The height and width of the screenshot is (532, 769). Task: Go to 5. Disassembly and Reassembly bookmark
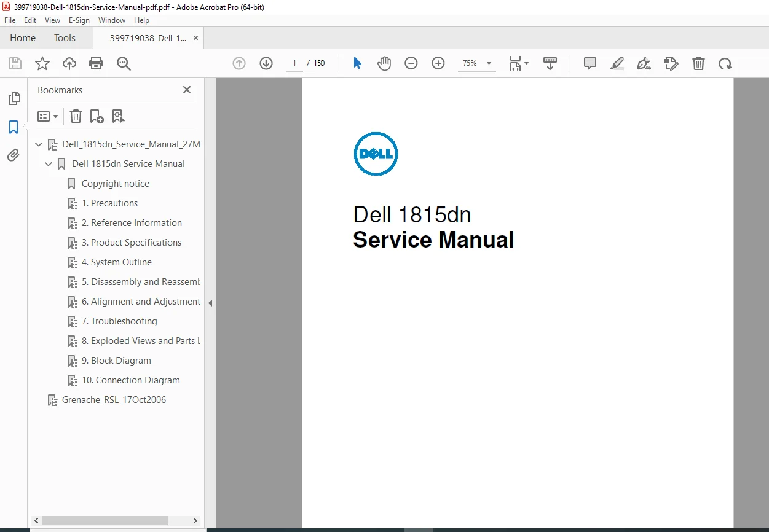[141, 282]
